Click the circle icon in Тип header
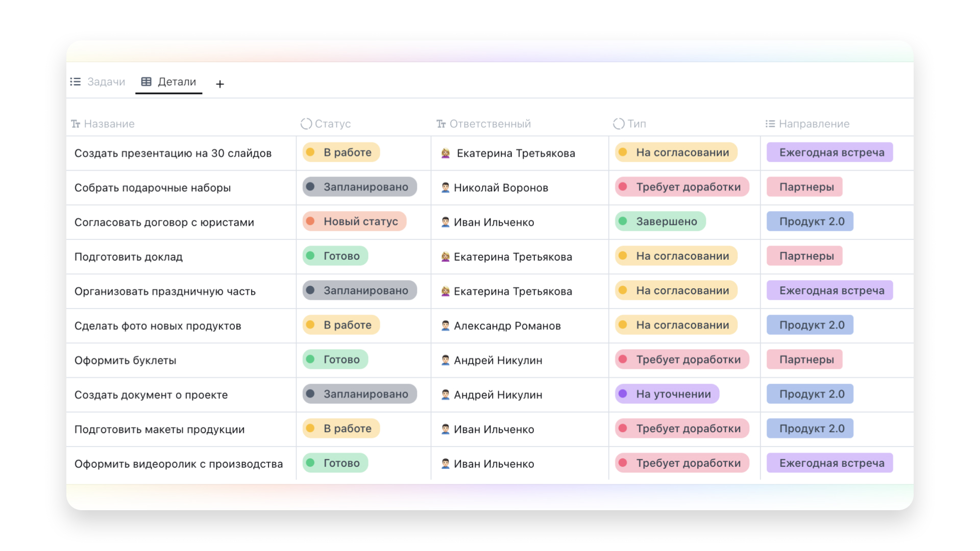 [619, 123]
